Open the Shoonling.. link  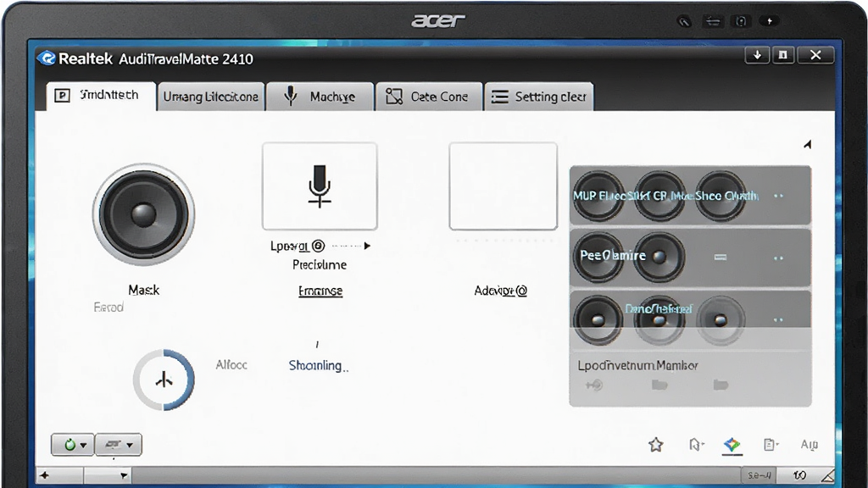pyautogui.click(x=319, y=365)
